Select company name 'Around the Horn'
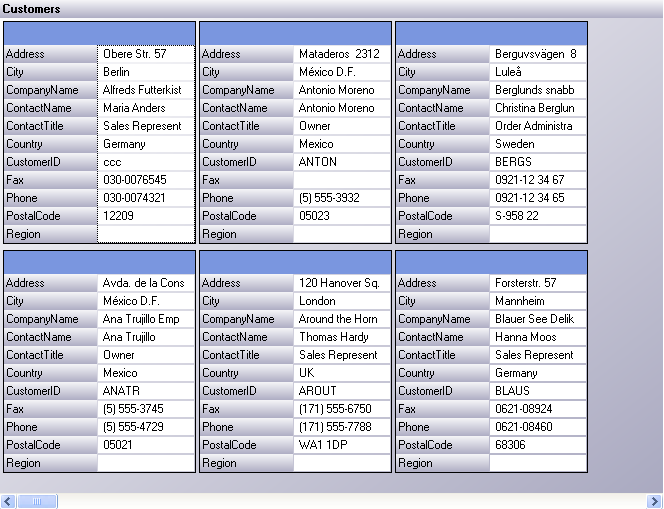 point(342,319)
